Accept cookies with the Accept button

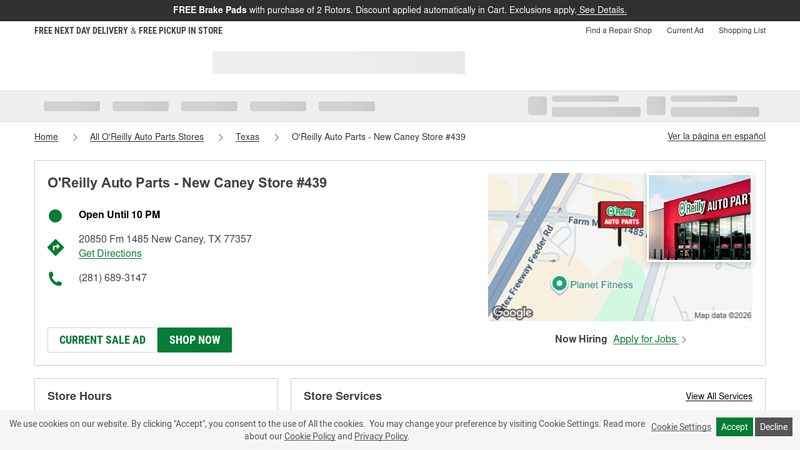tap(734, 427)
